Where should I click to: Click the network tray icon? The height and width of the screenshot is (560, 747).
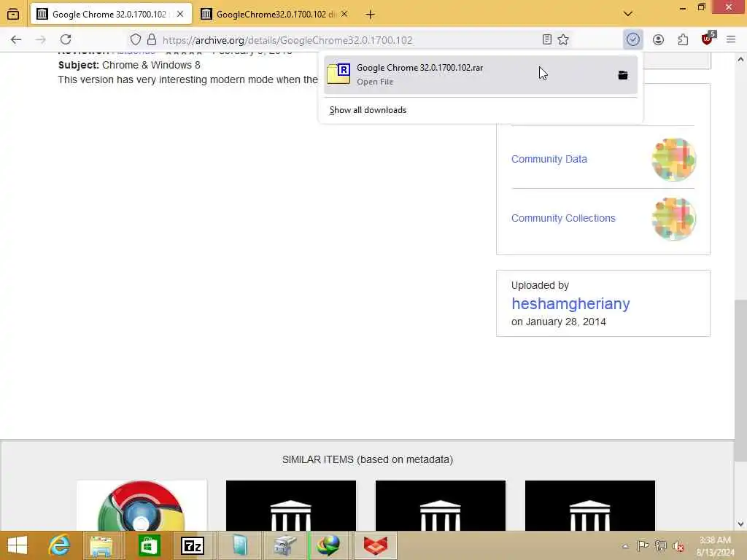point(660,545)
